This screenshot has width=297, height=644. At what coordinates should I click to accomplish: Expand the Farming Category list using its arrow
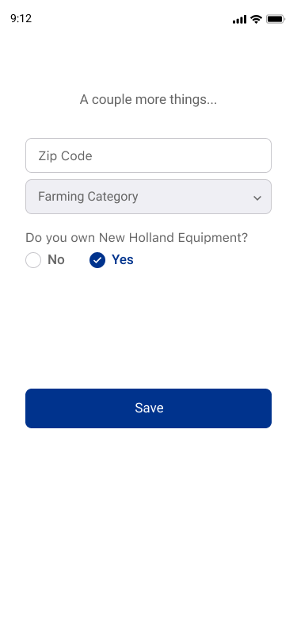[x=257, y=198]
